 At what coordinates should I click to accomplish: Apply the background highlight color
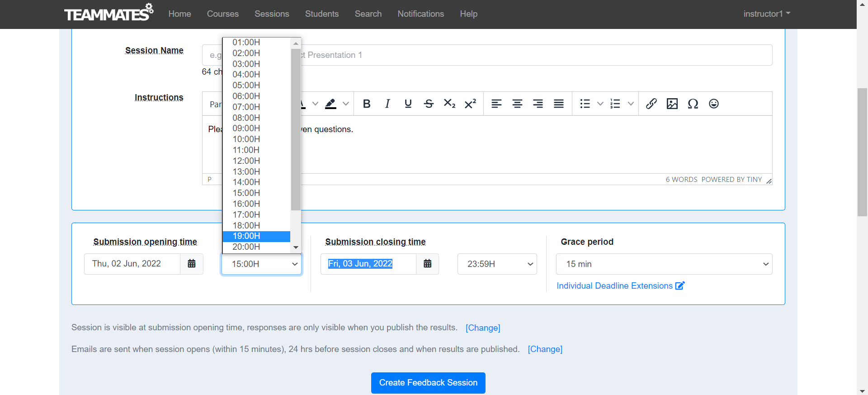(331, 104)
